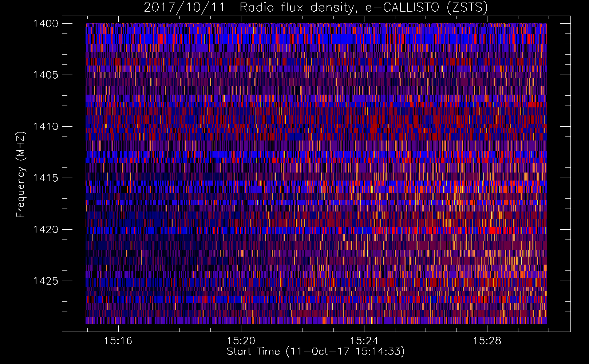Click the "Frequency (MHZ)" y-axis label

(x=21, y=175)
